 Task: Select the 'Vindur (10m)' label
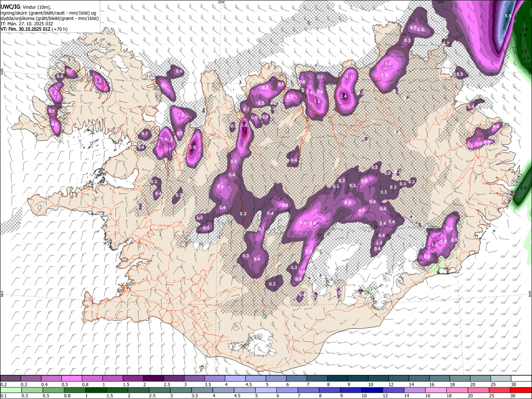(36, 7)
